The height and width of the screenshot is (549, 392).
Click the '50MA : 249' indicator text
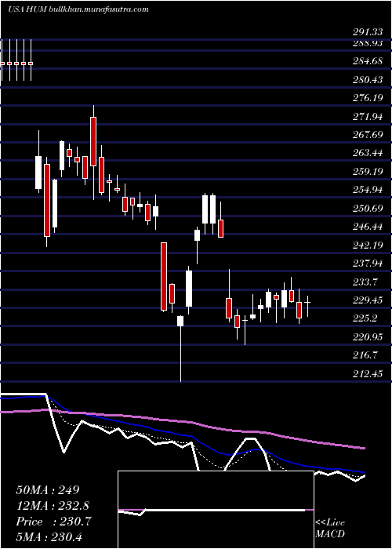coord(48,490)
